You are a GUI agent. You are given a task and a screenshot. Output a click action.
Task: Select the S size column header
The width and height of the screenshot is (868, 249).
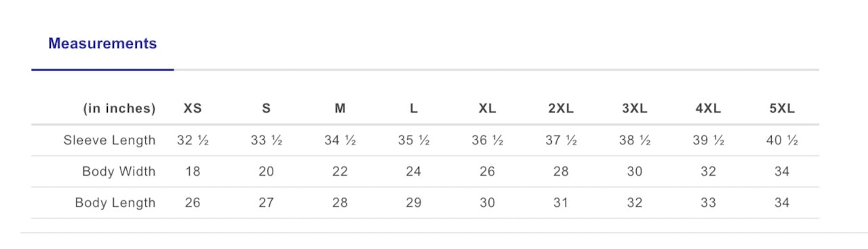(x=267, y=109)
